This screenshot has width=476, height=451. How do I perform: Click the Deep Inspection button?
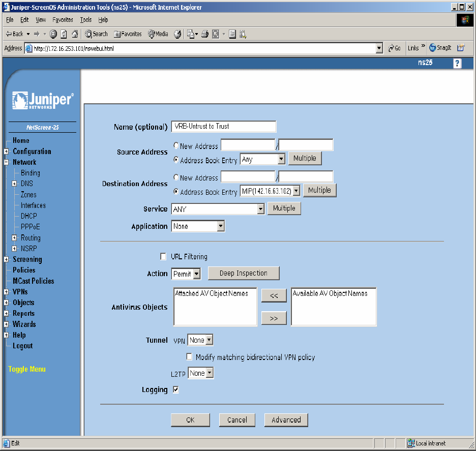[x=244, y=273]
